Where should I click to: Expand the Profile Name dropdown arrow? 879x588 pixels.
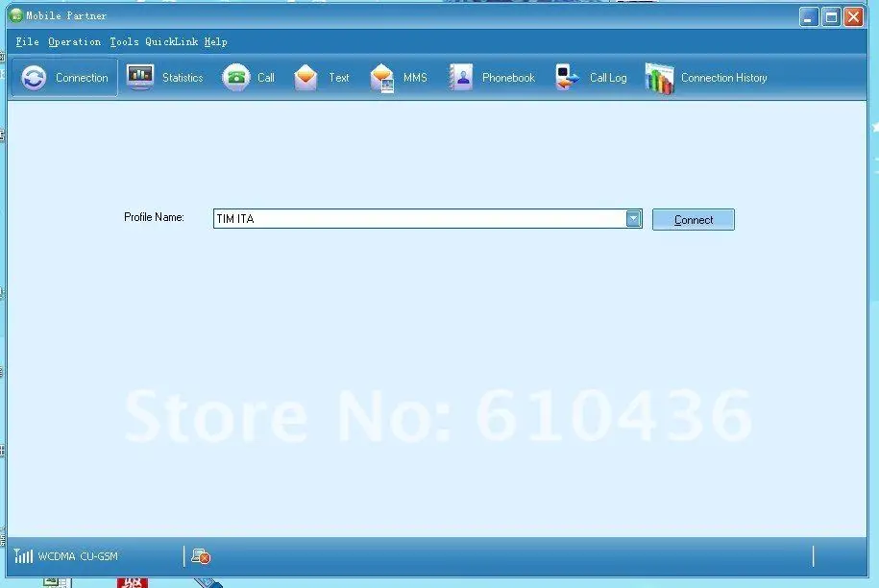tap(633, 219)
